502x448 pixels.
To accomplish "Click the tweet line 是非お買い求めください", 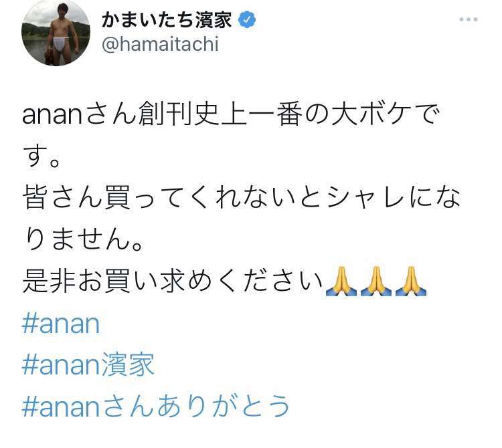I will pyautogui.click(x=173, y=281).
